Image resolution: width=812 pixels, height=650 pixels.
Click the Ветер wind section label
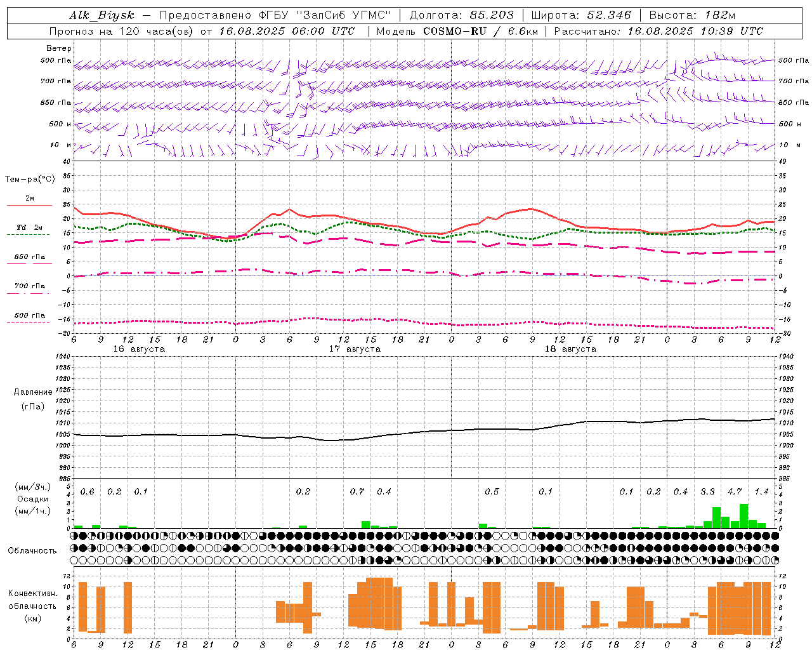pyautogui.click(x=59, y=48)
